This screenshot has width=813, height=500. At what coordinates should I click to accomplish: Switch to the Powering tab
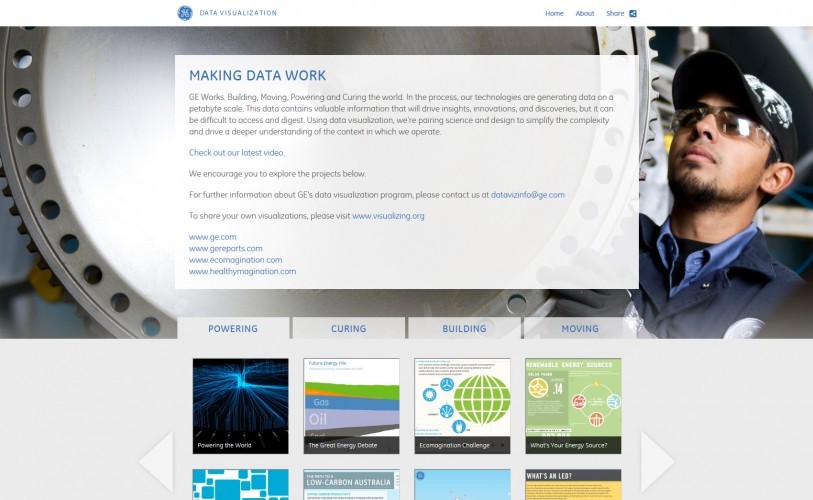coord(233,328)
